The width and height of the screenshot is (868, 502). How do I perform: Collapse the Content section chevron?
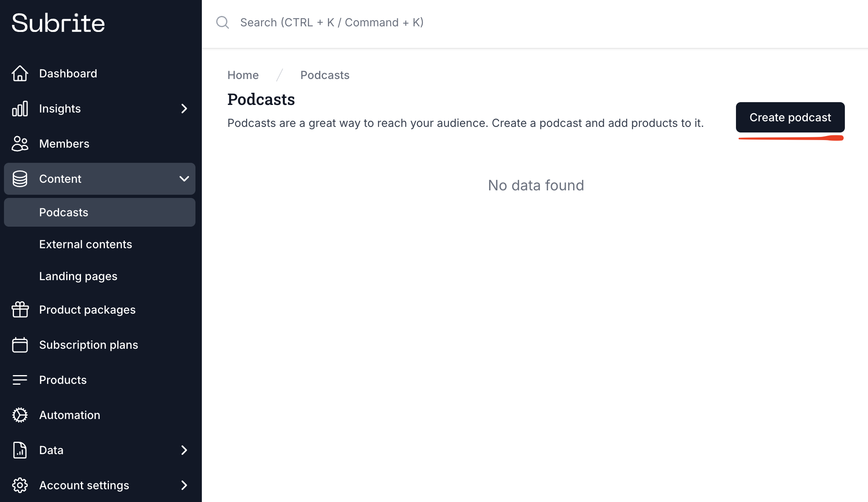pyautogui.click(x=184, y=179)
